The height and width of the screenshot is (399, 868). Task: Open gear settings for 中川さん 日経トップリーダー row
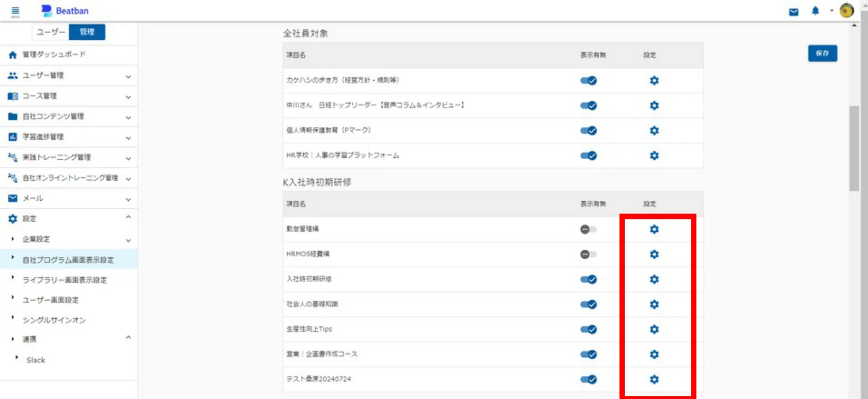tap(654, 105)
